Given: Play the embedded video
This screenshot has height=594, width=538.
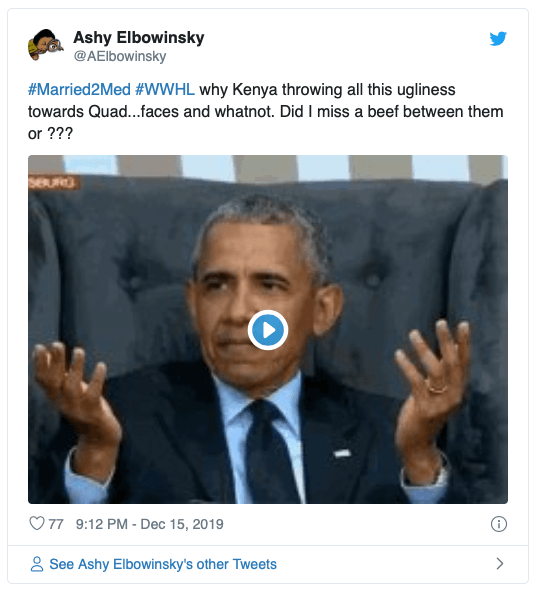Looking at the screenshot, I should [268, 330].
